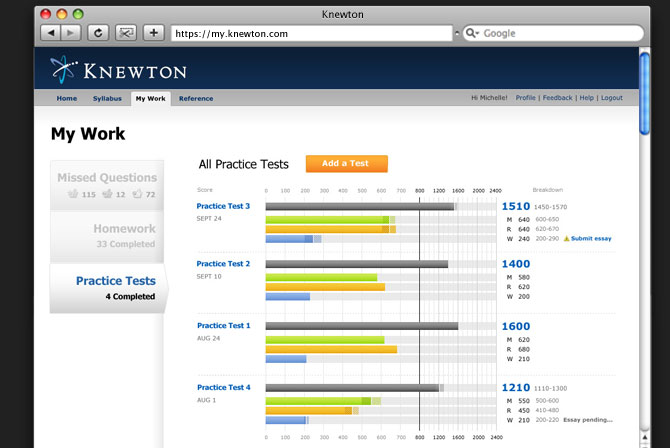Click the browser forward arrow button

pos(70,33)
